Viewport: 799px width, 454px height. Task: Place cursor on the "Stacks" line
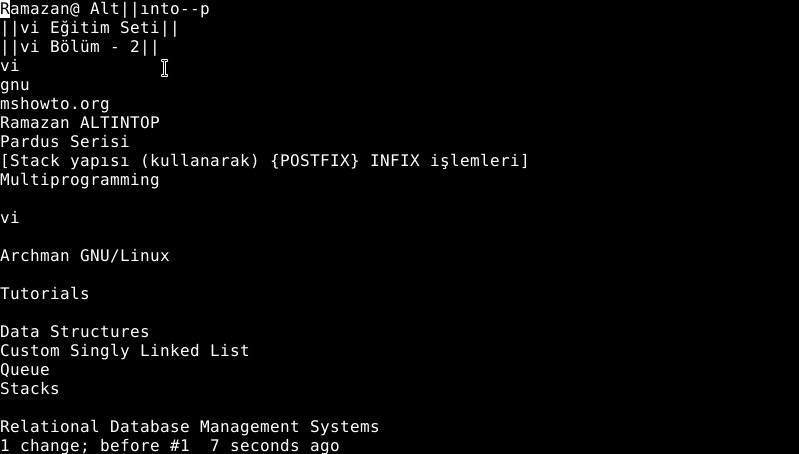[30, 389]
